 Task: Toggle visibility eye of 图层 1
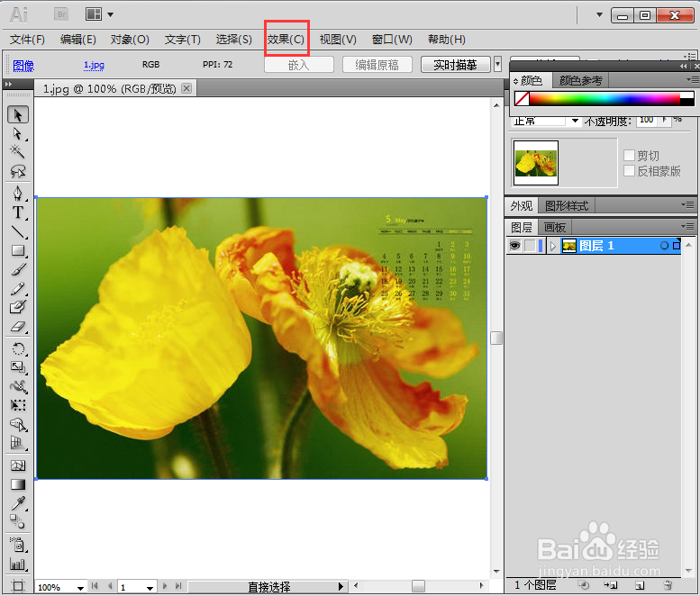coord(514,246)
